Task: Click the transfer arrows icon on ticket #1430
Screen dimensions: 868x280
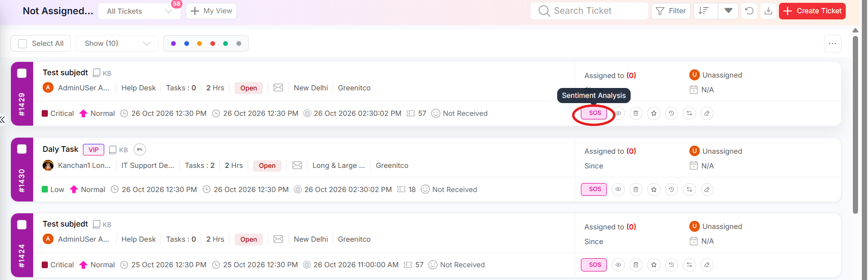Action: tap(689, 190)
